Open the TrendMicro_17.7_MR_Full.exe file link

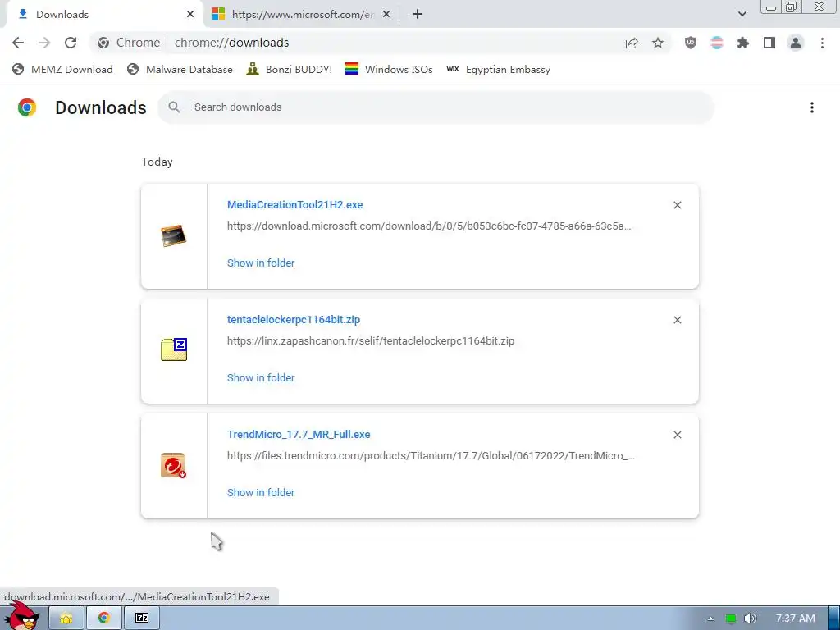pyautogui.click(x=299, y=434)
